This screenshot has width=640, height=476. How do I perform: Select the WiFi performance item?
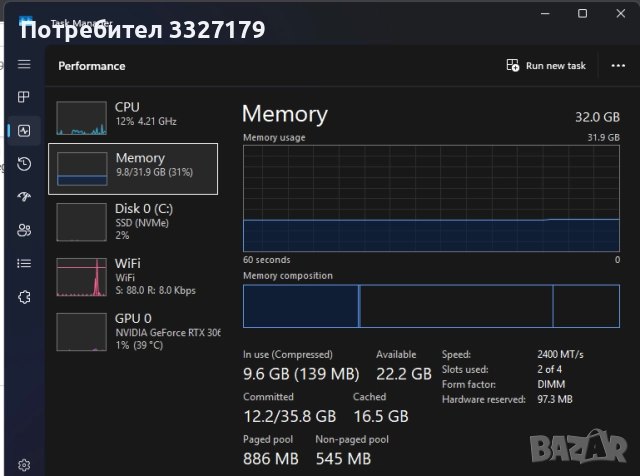133,277
